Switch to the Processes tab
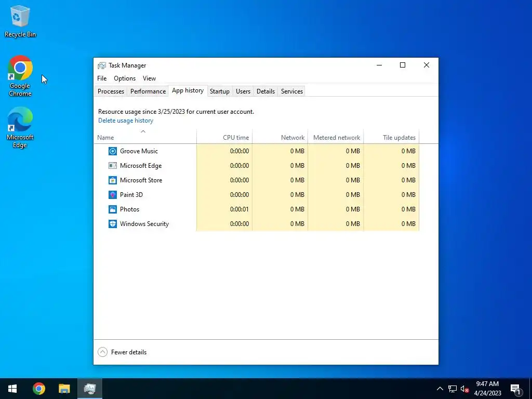532x399 pixels. click(111, 91)
